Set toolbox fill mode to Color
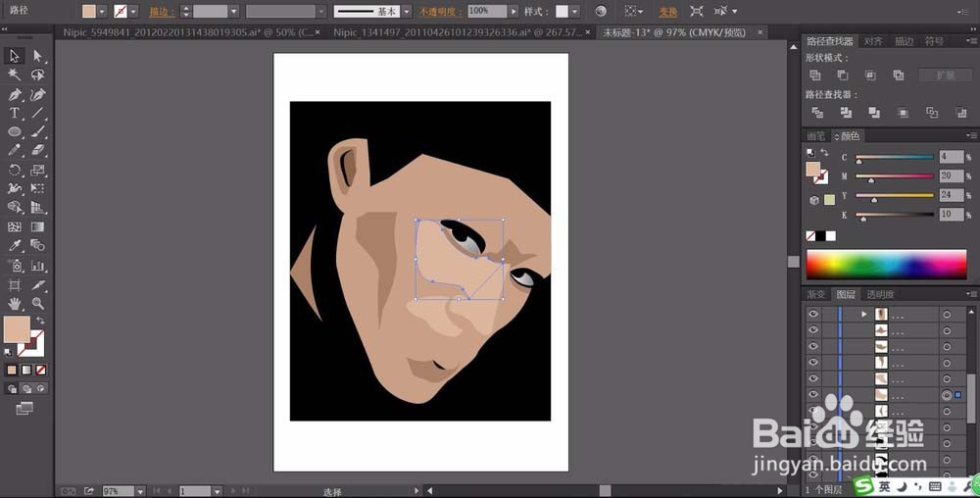Viewport: 980px width, 498px height. pyautogui.click(x=12, y=370)
